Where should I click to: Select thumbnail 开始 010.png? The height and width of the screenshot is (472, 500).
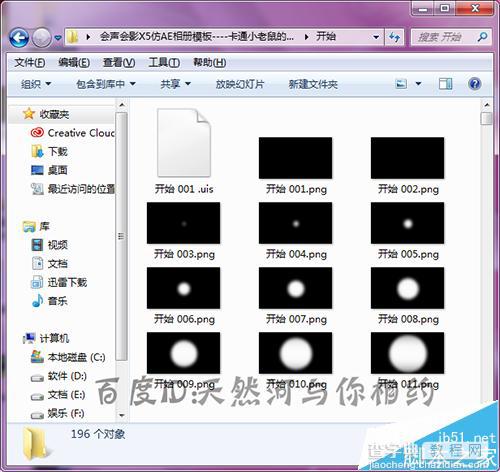tap(296, 353)
